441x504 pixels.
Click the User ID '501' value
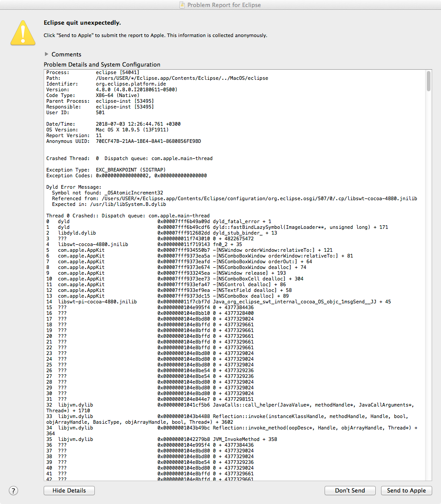[100, 112]
